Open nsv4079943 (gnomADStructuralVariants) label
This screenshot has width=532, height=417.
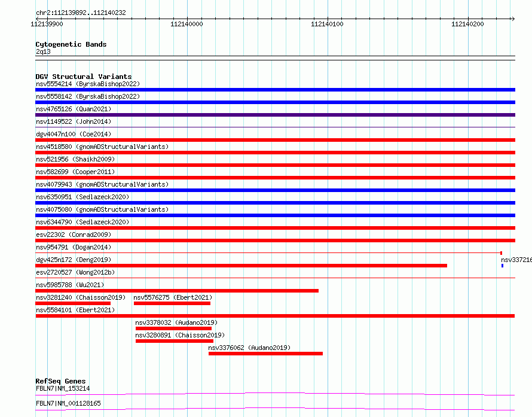[102, 184]
